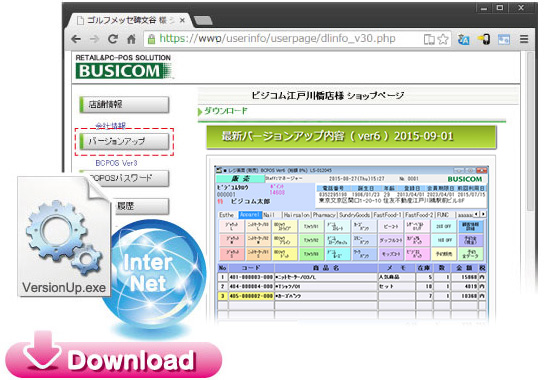This screenshot has width=552, height=380.
Task: Go to home page icon
Action: [x=131, y=39]
